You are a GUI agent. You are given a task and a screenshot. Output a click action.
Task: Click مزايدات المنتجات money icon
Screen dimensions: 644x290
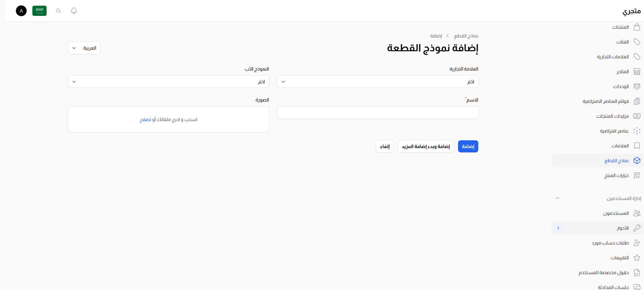637,116
